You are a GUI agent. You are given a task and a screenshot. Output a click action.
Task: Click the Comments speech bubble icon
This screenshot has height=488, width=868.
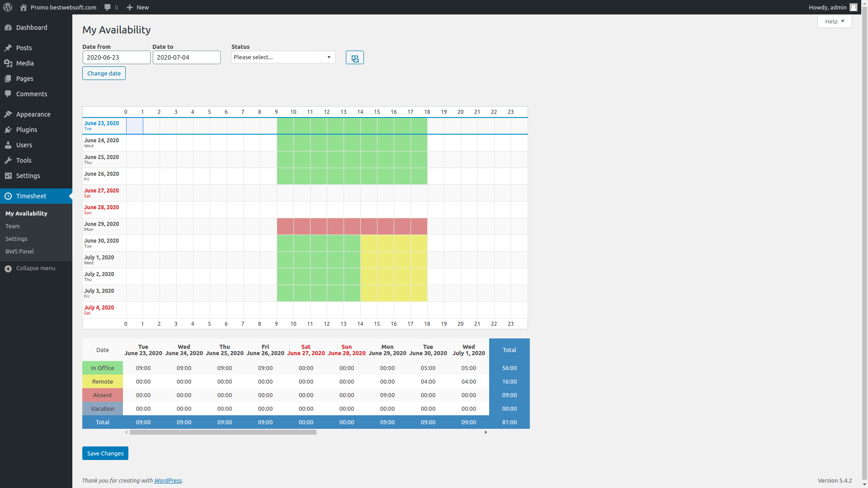(x=8, y=94)
